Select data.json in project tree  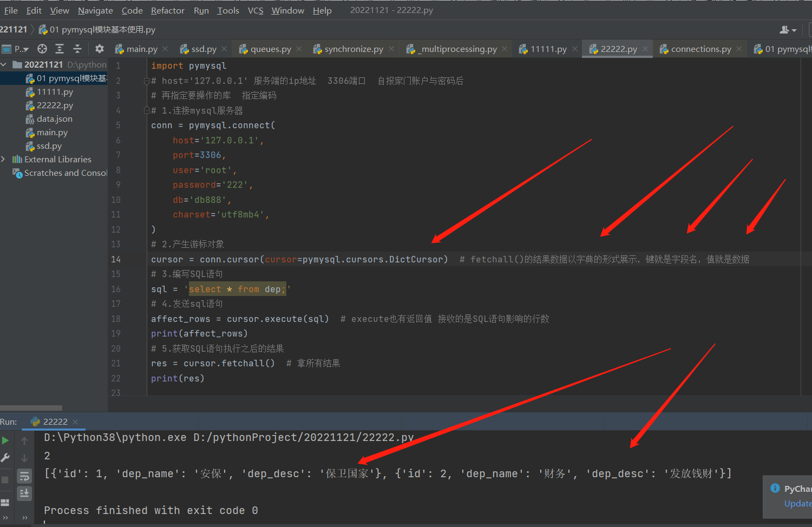49,119
